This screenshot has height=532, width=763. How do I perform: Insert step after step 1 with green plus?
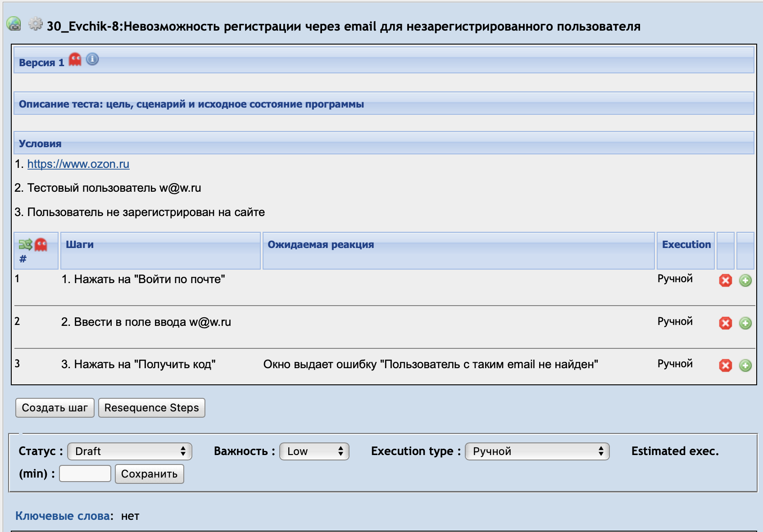[745, 280]
